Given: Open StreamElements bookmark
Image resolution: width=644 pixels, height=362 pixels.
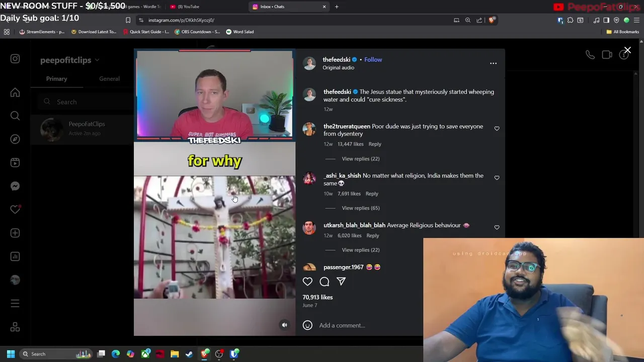Looking at the screenshot, I should point(42,32).
